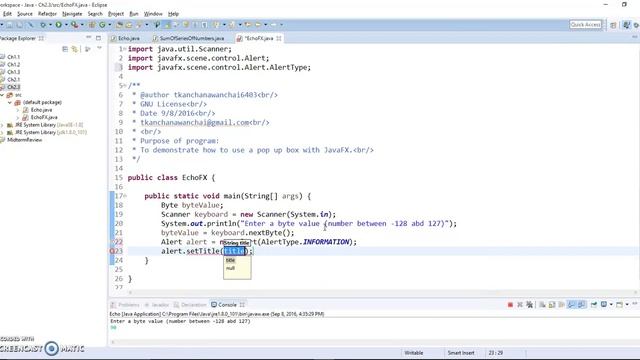Click Remove All Terminated Launches icon
Image resolution: width=640 pixels, height=360 pixels.
[x=530, y=305]
